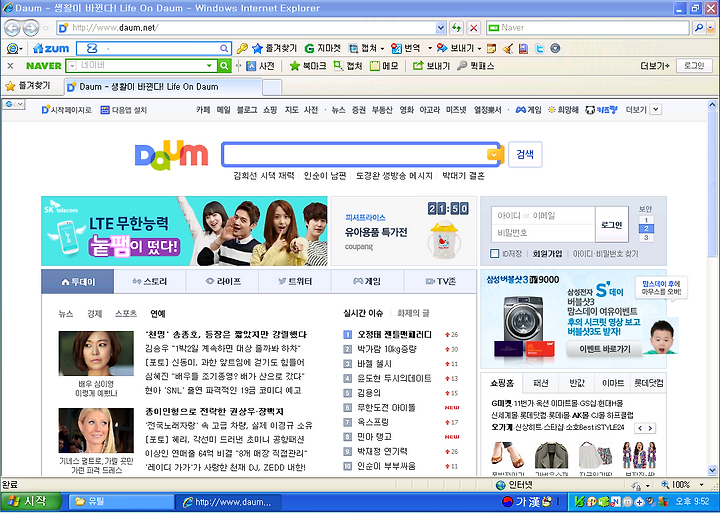Click the magnifier in the Naver search box
This screenshot has width=720, height=513.
point(699,28)
